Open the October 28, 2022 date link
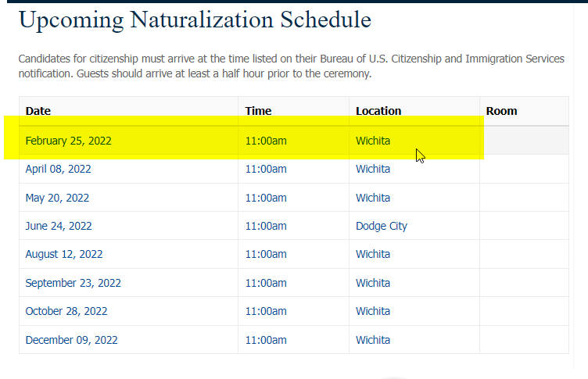 click(x=66, y=311)
